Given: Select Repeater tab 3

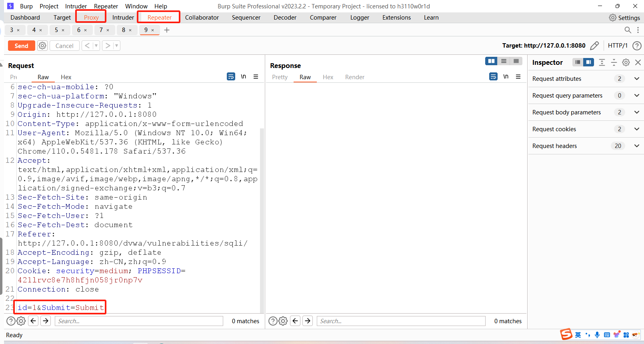Looking at the screenshot, I should [x=12, y=30].
